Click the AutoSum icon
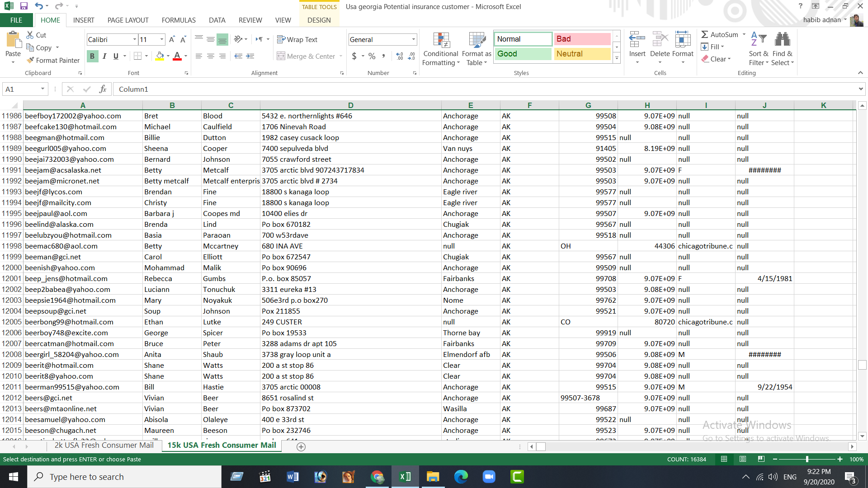Viewport: 868px width, 488px height. point(719,34)
